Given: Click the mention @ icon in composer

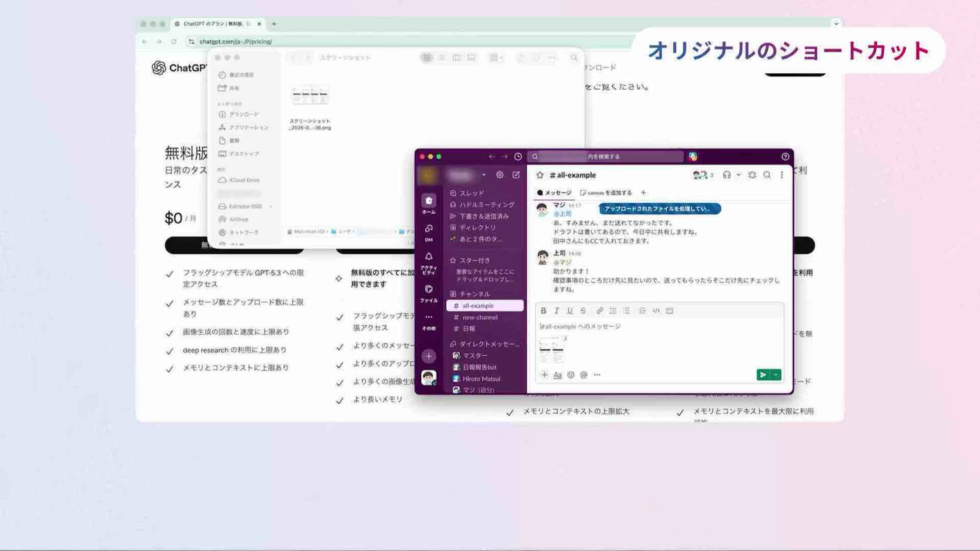Looking at the screenshot, I should point(584,375).
